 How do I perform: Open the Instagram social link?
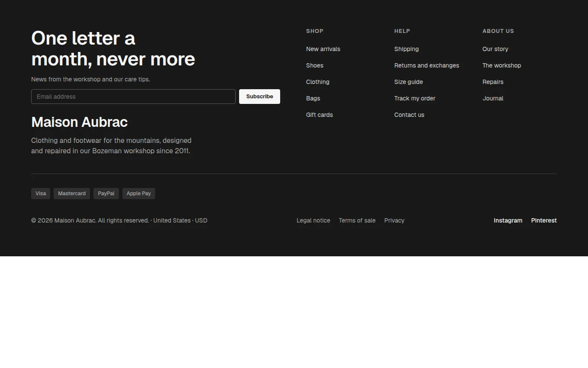click(x=508, y=220)
